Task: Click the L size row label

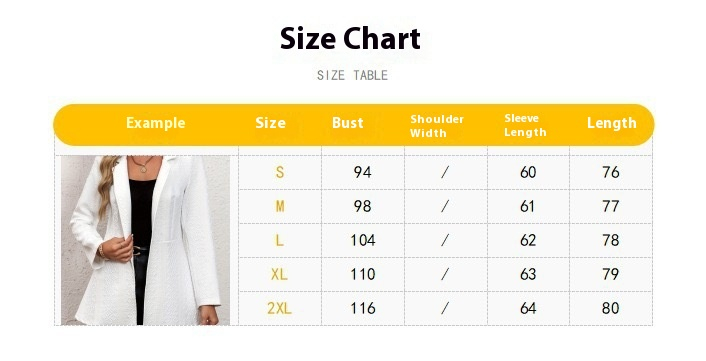Action: click(x=280, y=240)
